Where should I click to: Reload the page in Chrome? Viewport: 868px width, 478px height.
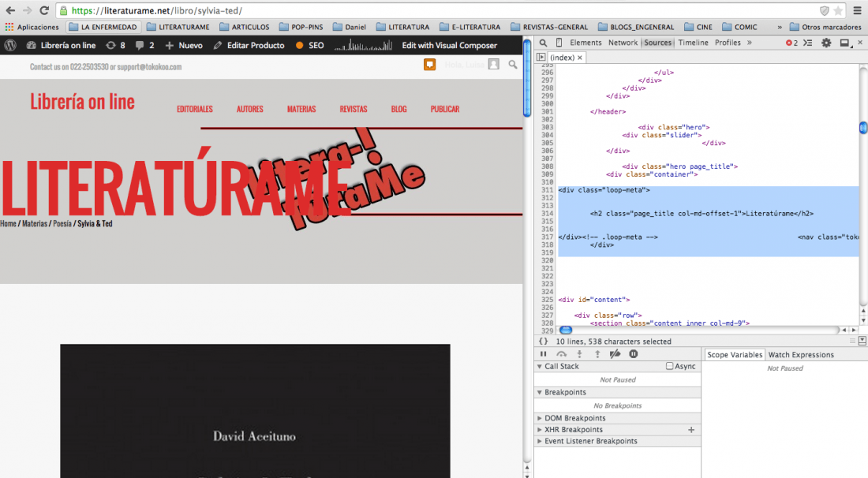(x=44, y=10)
